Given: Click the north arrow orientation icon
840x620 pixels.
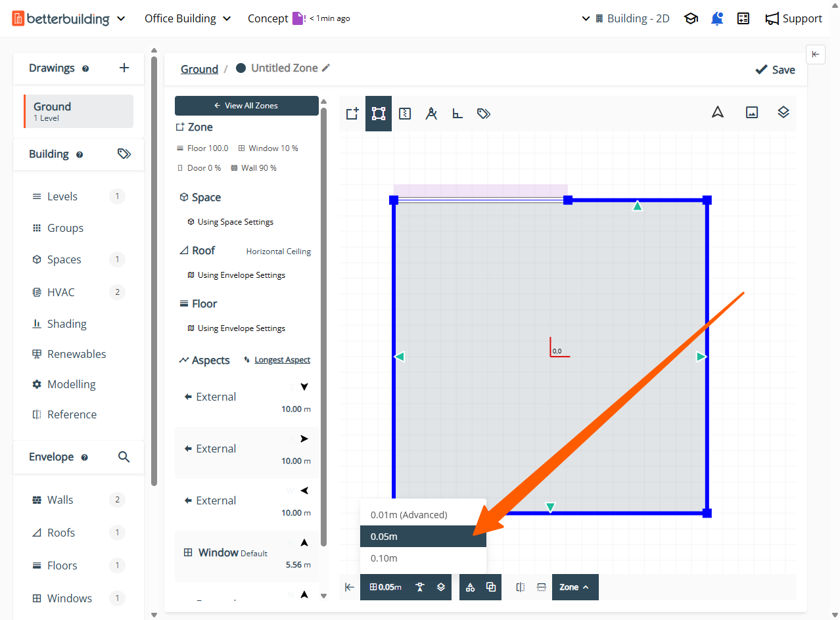Looking at the screenshot, I should click(x=718, y=112).
